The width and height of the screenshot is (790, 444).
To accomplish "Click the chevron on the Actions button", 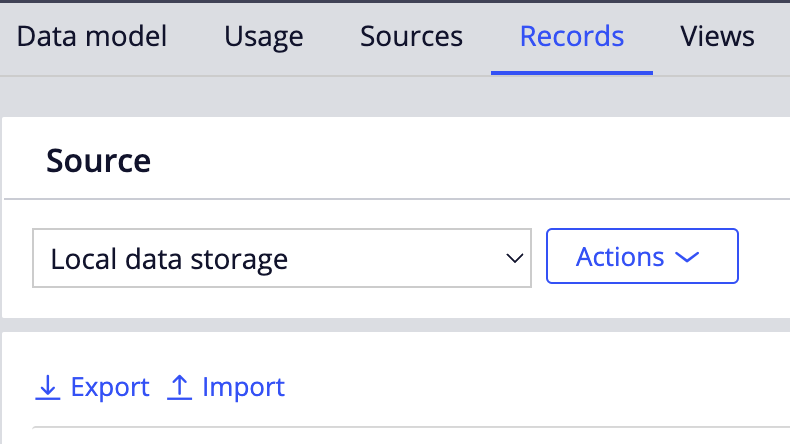I will click(x=687, y=257).
